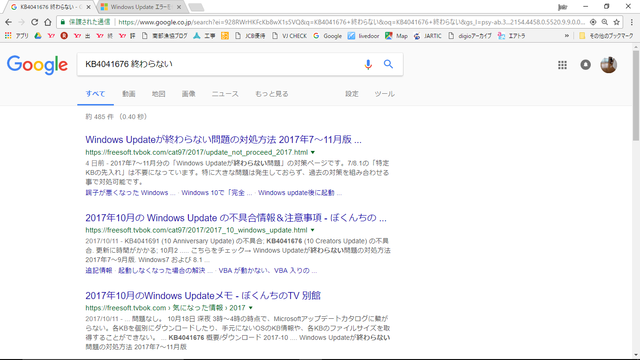Open the digioアーカイブ bookmark

pos(470,36)
